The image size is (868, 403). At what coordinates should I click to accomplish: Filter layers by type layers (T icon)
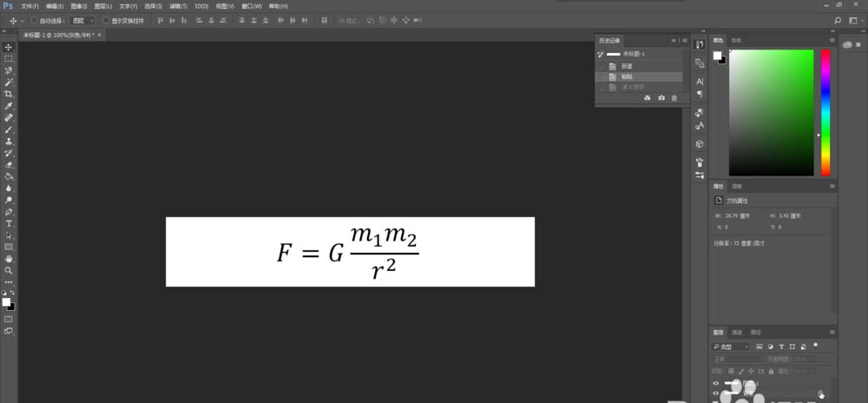click(x=781, y=347)
